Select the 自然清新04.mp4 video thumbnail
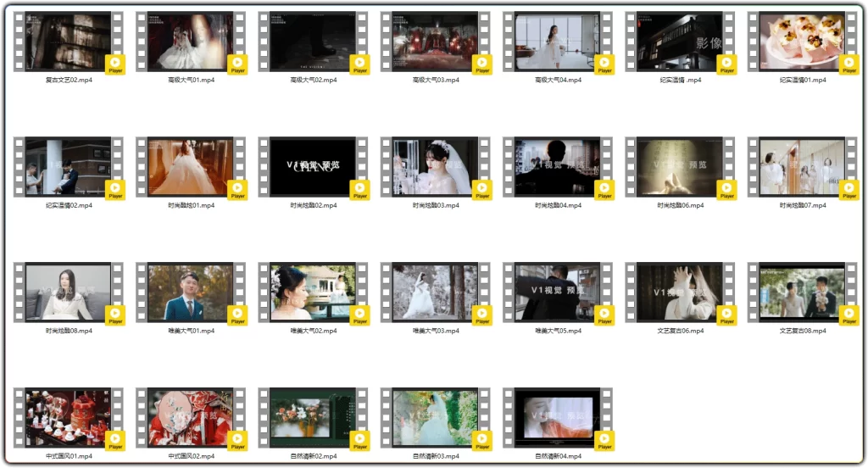This screenshot has height=468, width=868. point(558,418)
